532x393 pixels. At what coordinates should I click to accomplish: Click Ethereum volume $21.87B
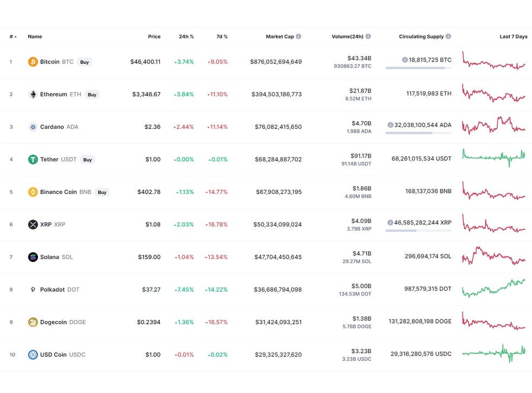click(360, 90)
